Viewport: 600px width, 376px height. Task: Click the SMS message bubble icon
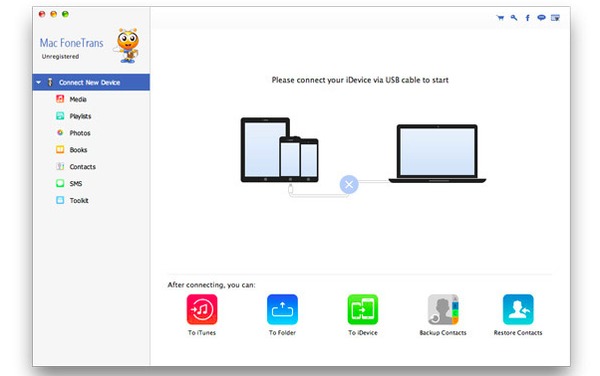60,183
